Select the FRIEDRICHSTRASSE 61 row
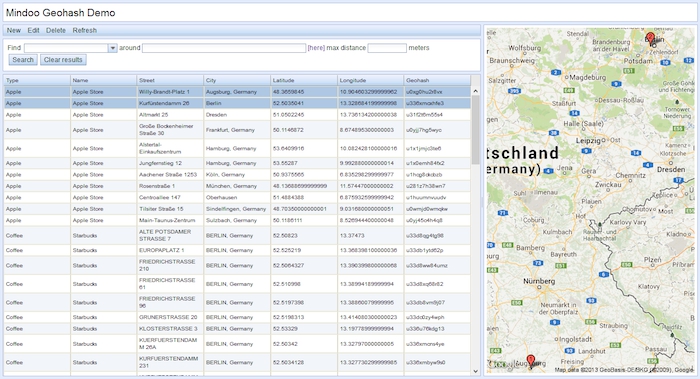 (x=237, y=284)
